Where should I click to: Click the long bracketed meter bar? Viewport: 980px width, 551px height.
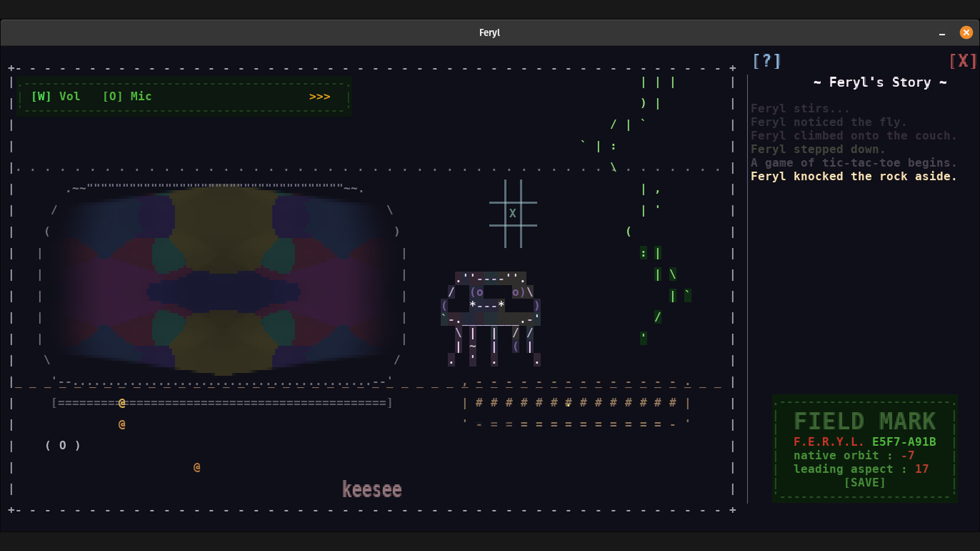pos(222,403)
